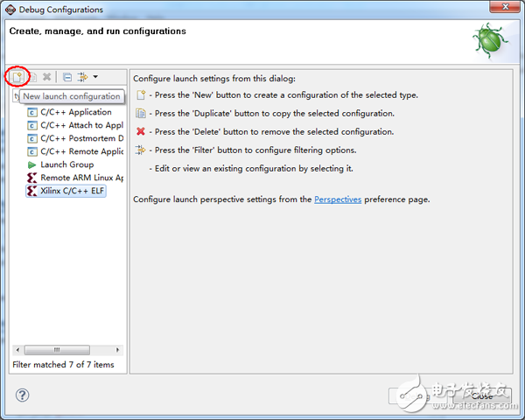
Task: Open help with the question mark icon
Action: (23, 395)
